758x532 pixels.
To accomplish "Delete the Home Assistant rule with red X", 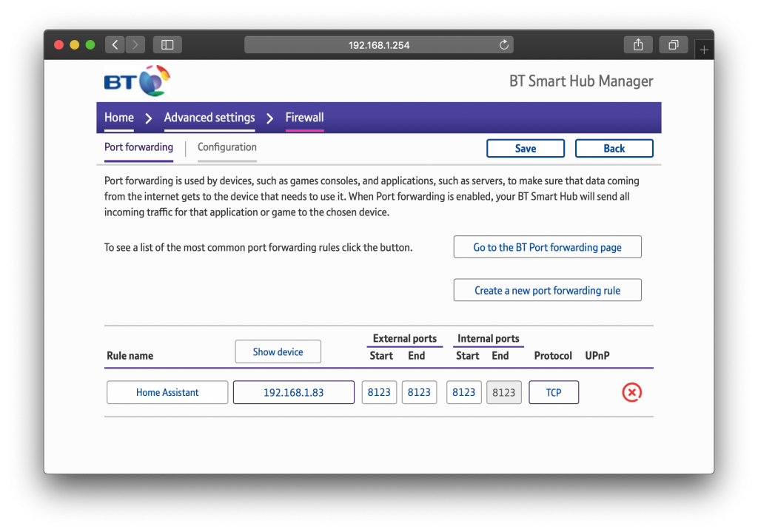I will [x=631, y=392].
